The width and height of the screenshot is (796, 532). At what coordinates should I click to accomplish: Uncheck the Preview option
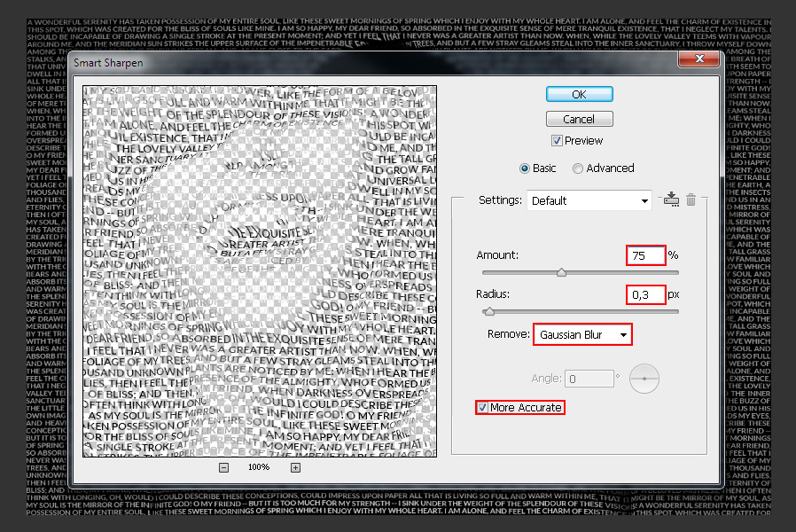coord(558,140)
